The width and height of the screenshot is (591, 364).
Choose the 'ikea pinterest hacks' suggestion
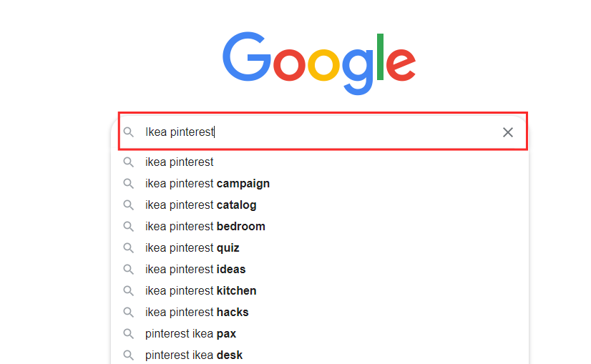(x=197, y=313)
